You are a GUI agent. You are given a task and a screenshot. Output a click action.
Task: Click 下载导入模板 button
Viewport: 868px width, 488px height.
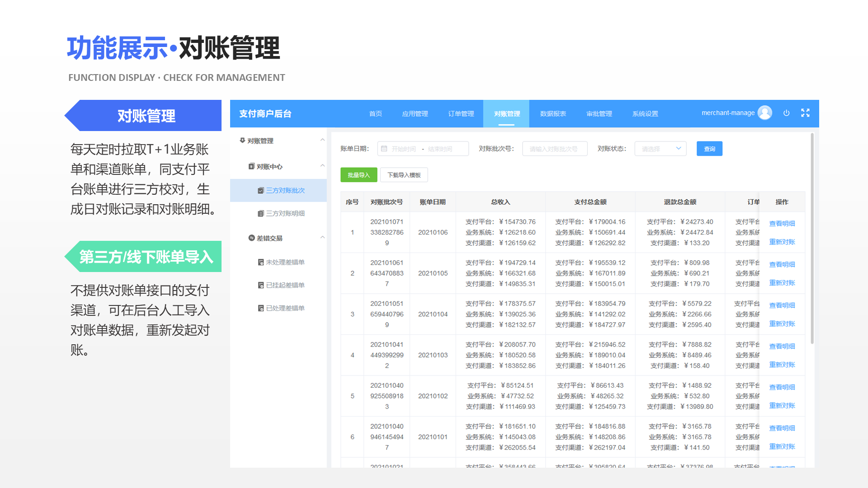click(404, 175)
